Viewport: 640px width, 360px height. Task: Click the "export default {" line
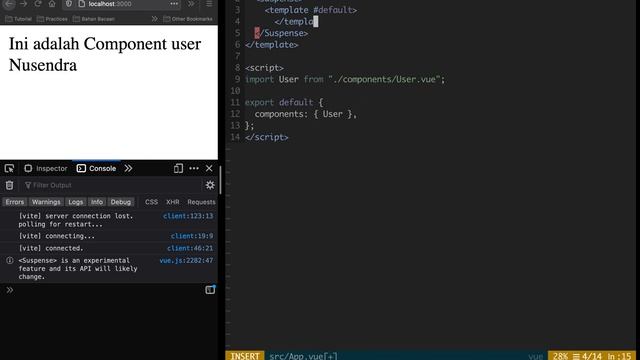284,102
